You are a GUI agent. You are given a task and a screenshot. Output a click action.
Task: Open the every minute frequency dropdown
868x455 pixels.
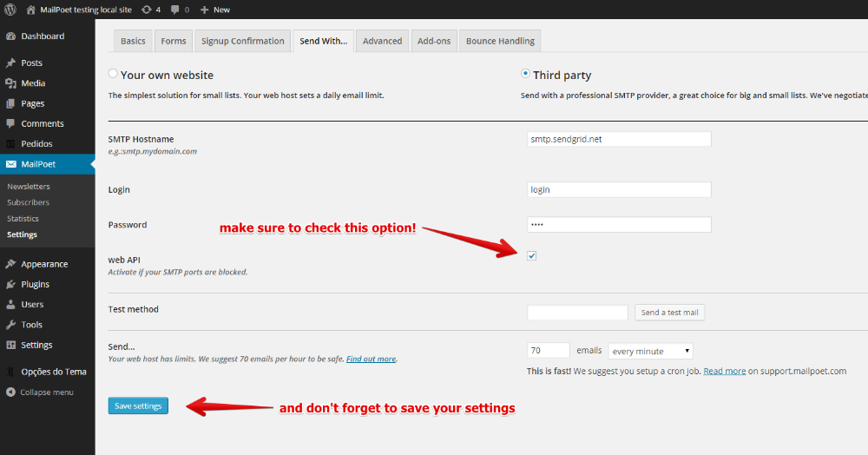pos(650,351)
